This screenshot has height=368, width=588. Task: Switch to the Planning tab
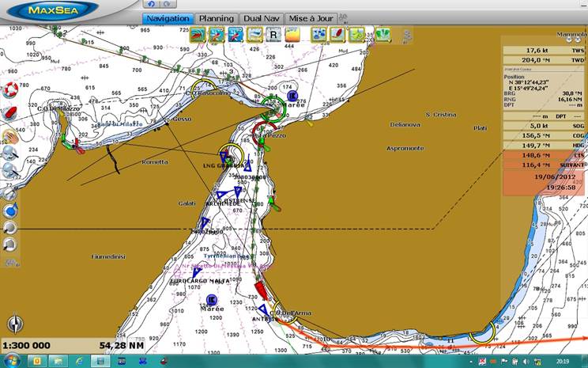217,18
